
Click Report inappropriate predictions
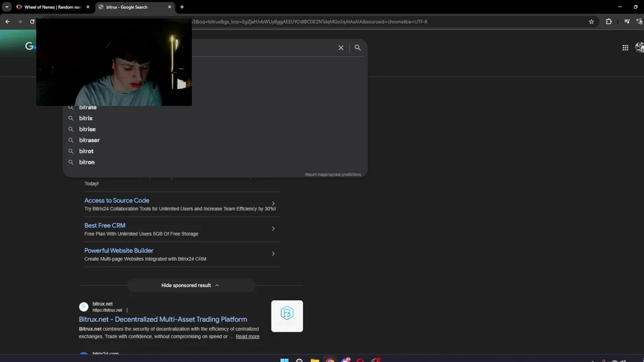click(333, 174)
